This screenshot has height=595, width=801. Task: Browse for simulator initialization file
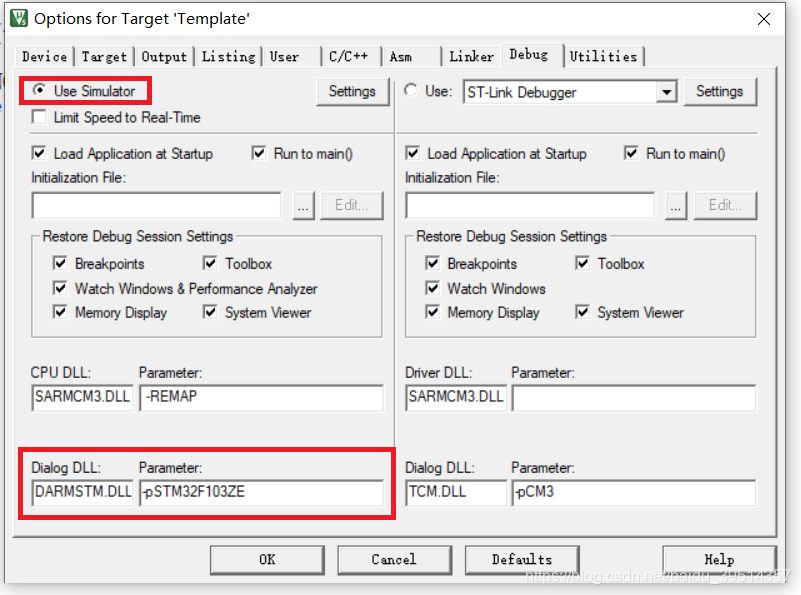pos(303,205)
